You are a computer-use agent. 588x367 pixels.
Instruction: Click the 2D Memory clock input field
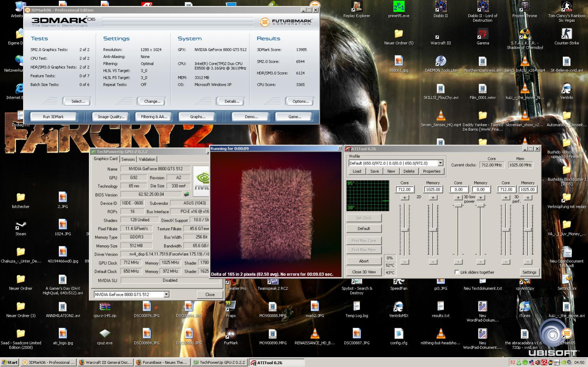433,189
